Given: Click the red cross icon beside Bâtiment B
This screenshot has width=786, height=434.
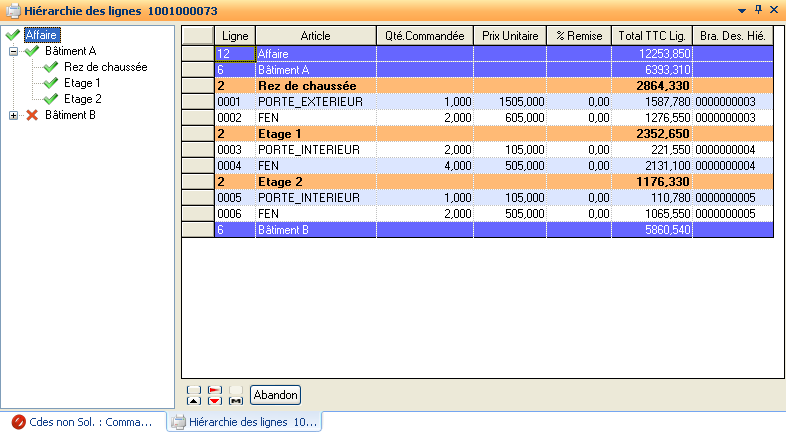Looking at the screenshot, I should click(32, 115).
